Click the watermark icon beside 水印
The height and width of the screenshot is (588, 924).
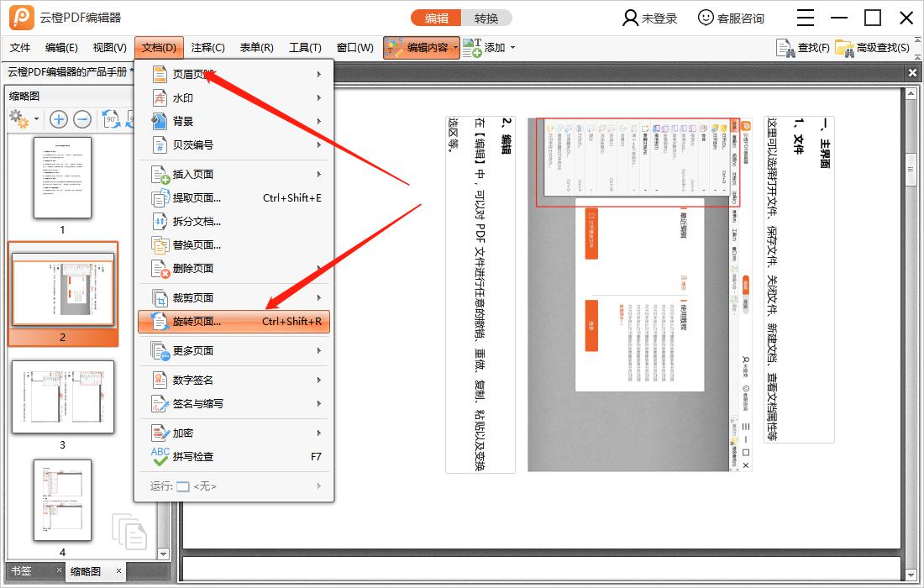[160, 97]
